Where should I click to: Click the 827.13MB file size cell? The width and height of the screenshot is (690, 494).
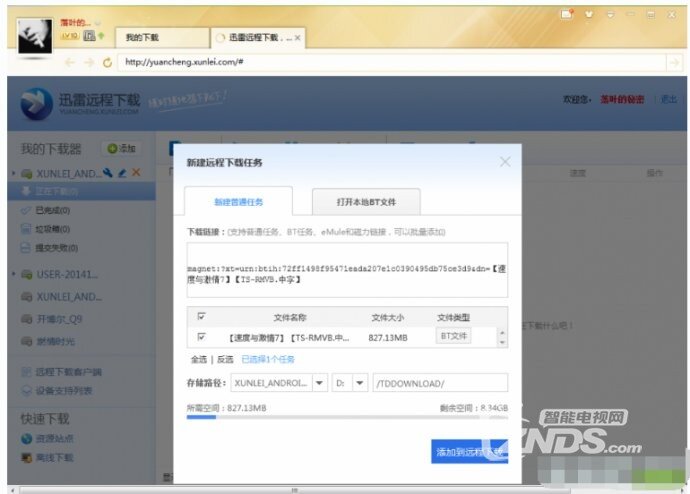coord(388,338)
